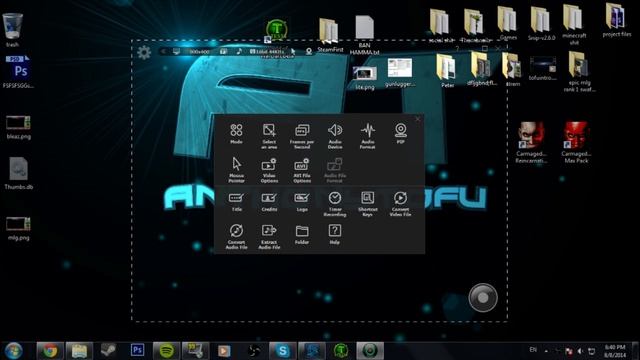This screenshot has height=360, width=640.
Task: Open the Credits overlay option
Action: pyautogui.click(x=269, y=202)
